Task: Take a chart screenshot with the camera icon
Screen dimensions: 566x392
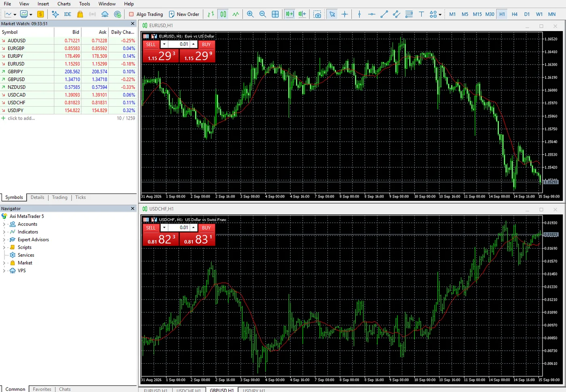Action: (318, 14)
